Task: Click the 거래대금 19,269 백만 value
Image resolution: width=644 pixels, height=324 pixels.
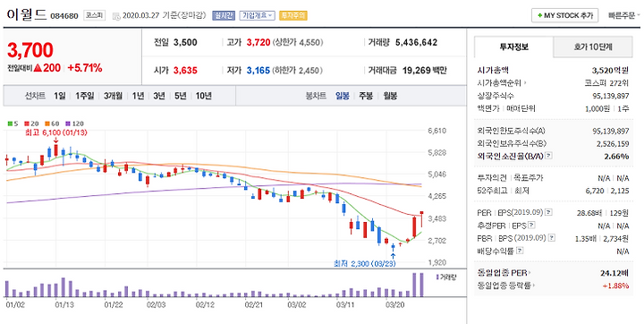Action: pos(424,71)
